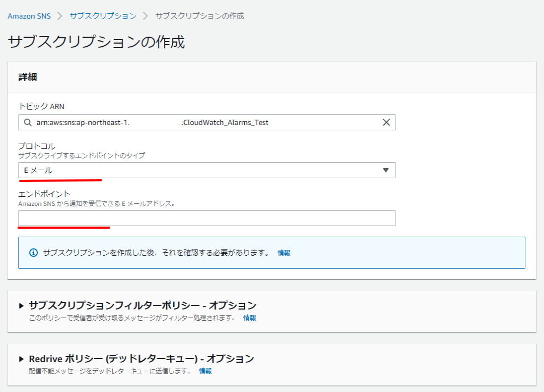Image resolution: width=544 pixels, height=392 pixels.
Task: Open 情報 link under filter policy section
Action: (250, 318)
